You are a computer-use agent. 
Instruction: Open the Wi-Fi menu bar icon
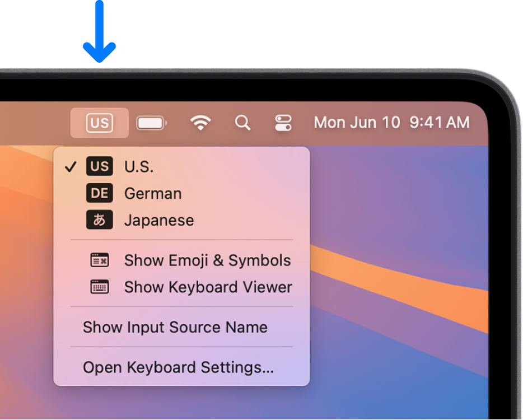(x=200, y=123)
